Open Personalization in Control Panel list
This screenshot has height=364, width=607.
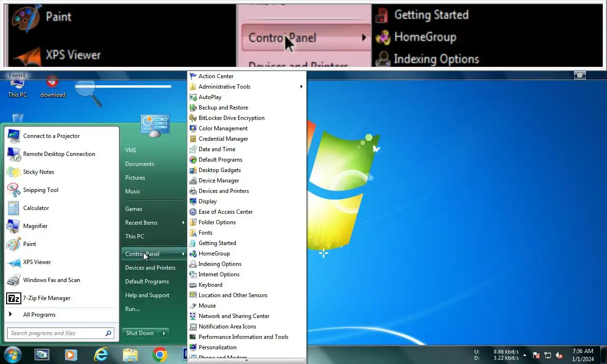[247, 347]
